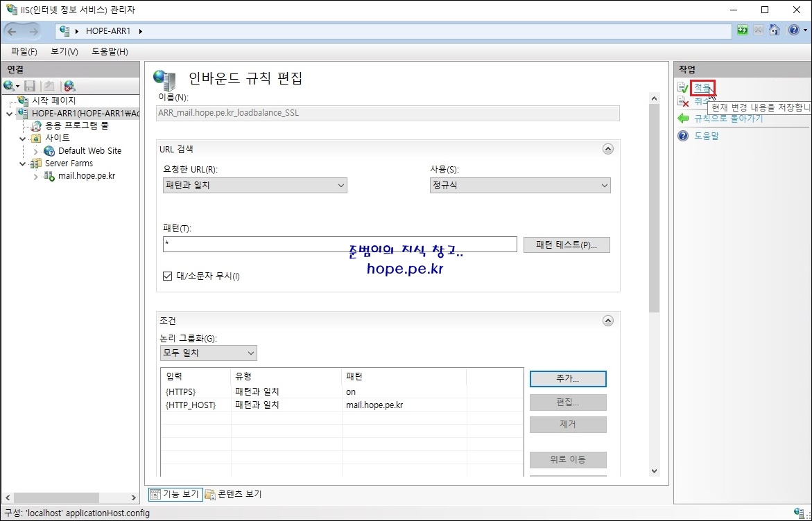Click the blue Help icon near Home
812x521 pixels.
coord(794,30)
